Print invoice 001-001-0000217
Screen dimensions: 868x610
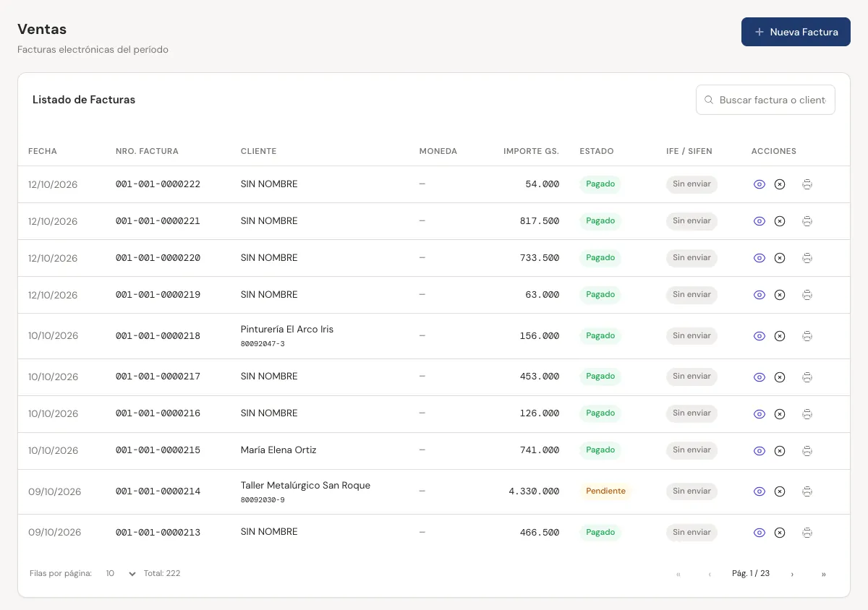(807, 377)
